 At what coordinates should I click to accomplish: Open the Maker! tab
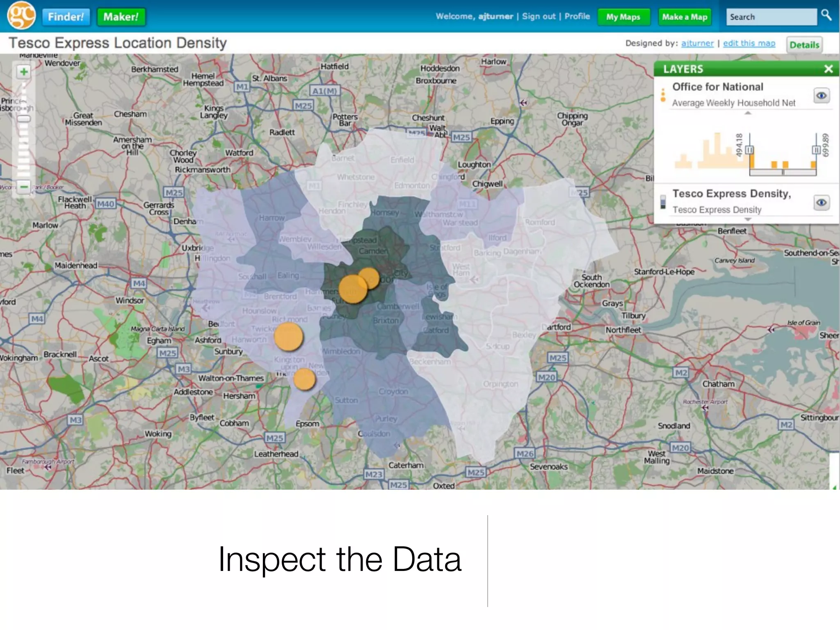(121, 17)
